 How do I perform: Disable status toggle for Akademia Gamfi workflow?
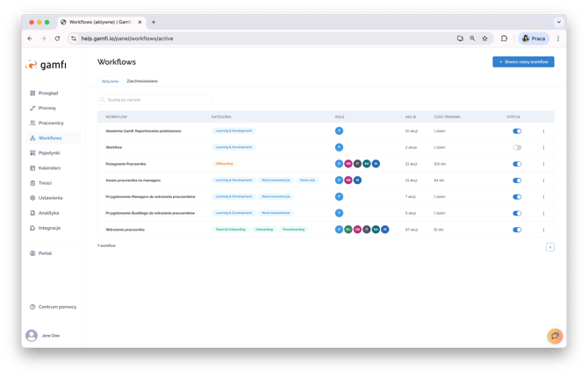(517, 131)
